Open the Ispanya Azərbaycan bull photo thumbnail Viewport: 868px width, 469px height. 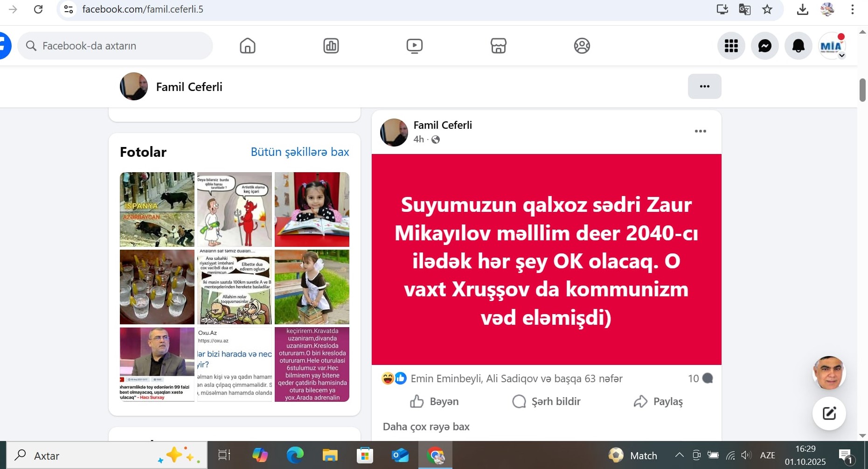coord(157,209)
